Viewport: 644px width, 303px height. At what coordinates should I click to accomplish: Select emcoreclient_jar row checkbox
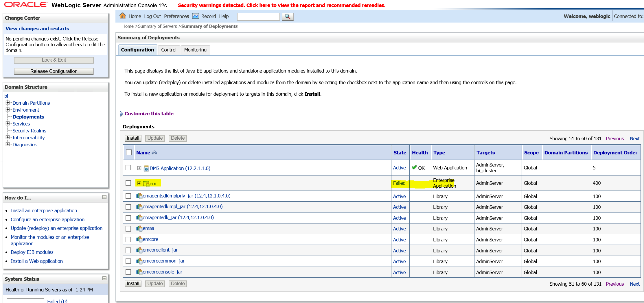[x=128, y=250]
